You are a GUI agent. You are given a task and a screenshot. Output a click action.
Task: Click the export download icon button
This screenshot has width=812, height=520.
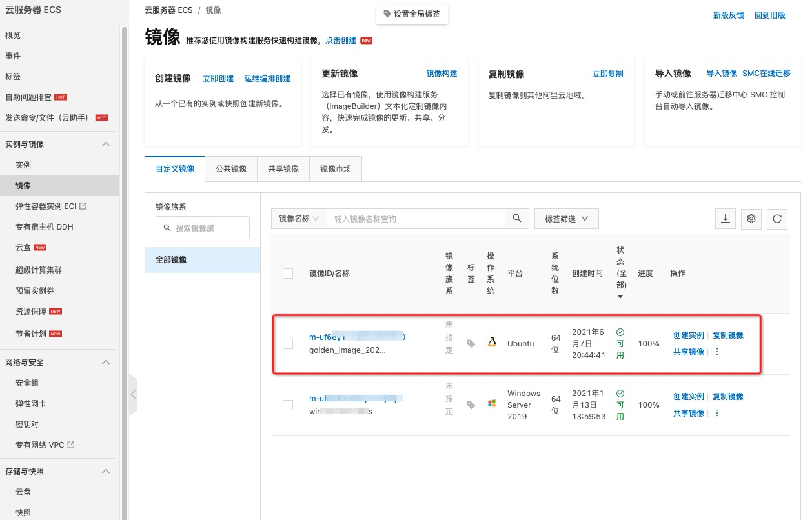pos(726,219)
